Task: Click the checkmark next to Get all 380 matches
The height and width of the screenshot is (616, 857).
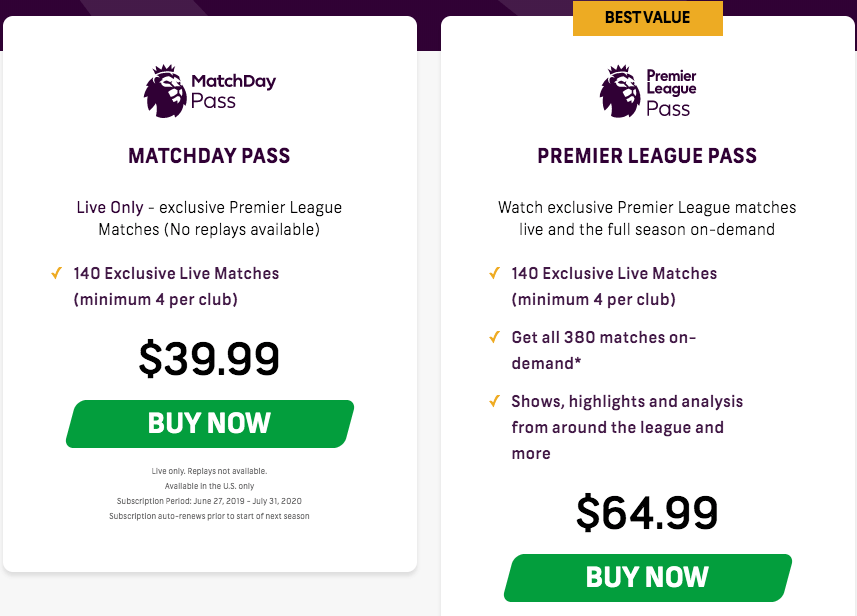Action: 494,337
